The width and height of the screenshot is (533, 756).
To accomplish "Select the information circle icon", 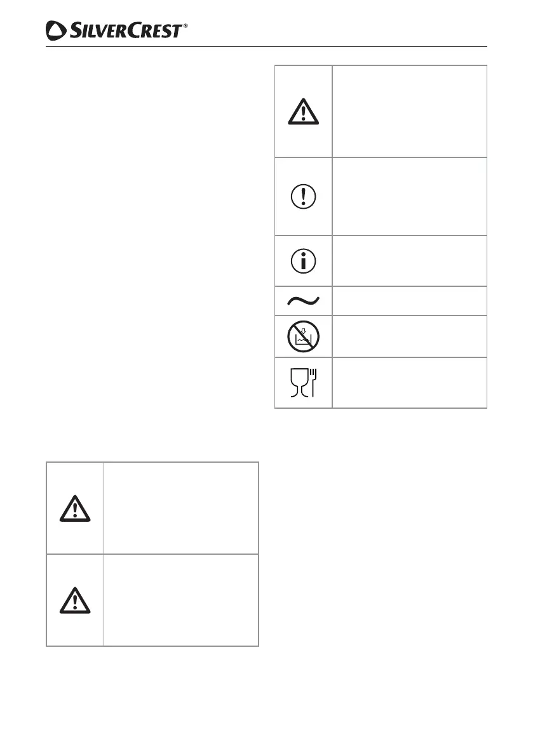I will [303, 261].
